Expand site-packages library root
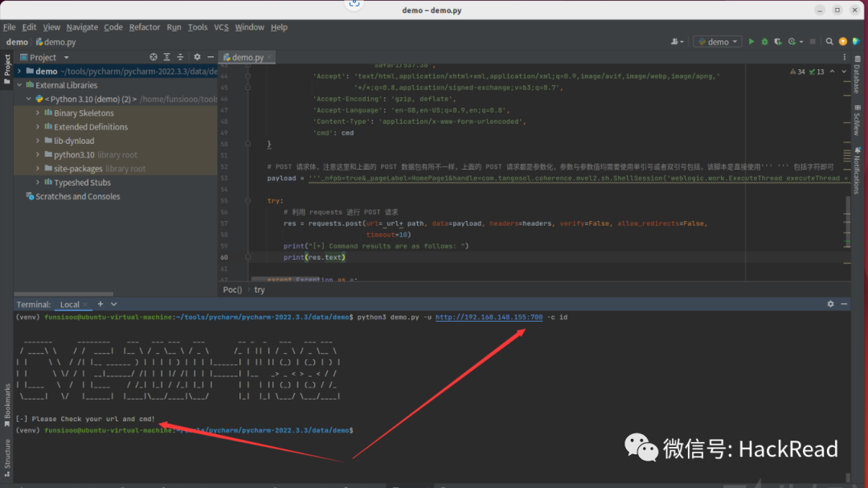Screen dimensions: 868x488 pyautogui.click(x=38, y=168)
